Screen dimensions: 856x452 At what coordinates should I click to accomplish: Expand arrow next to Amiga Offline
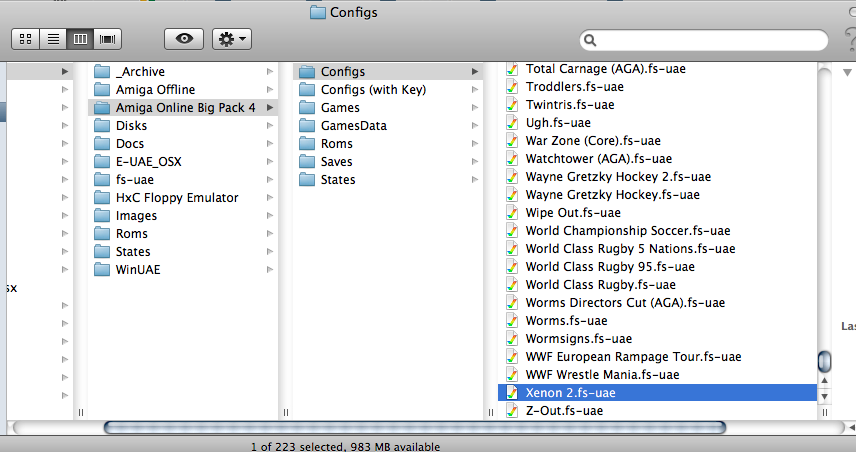(x=270, y=90)
